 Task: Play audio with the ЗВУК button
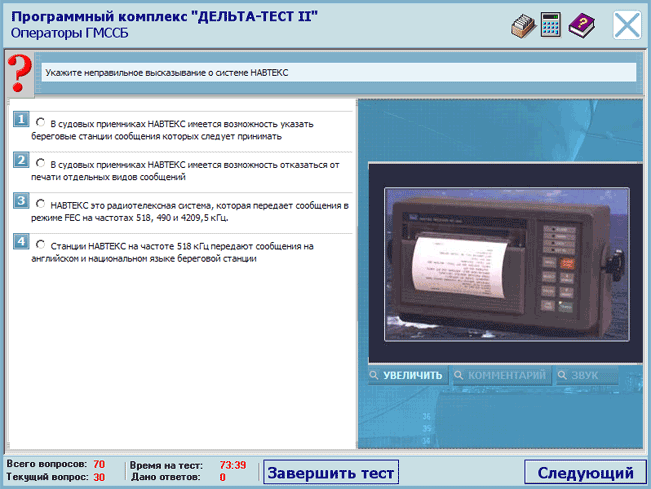586,376
